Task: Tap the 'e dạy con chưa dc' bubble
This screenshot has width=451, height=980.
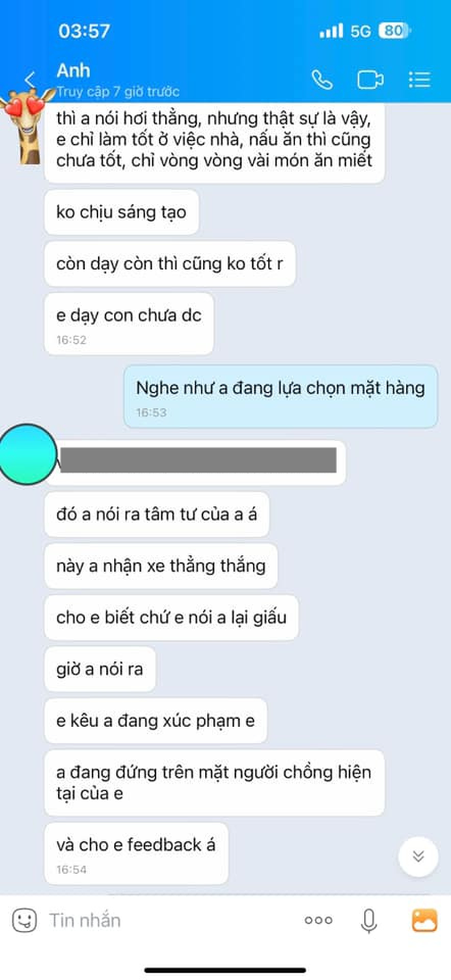Action: point(129,324)
